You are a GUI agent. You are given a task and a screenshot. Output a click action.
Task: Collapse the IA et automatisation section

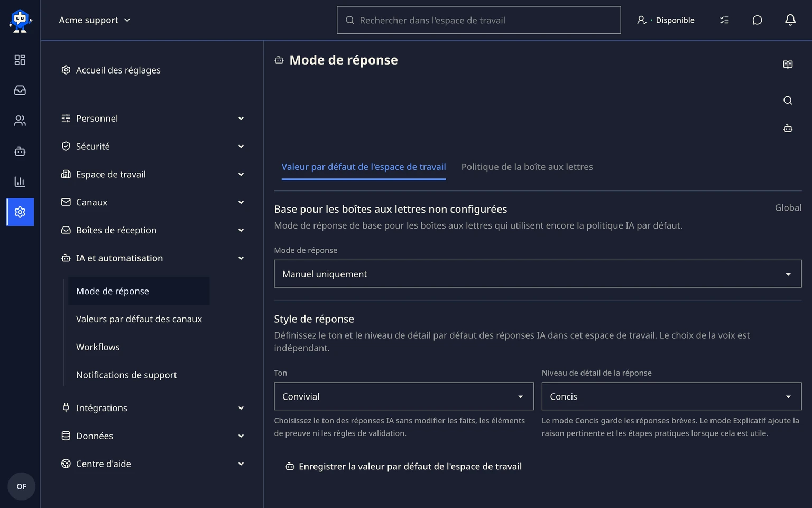(153, 258)
